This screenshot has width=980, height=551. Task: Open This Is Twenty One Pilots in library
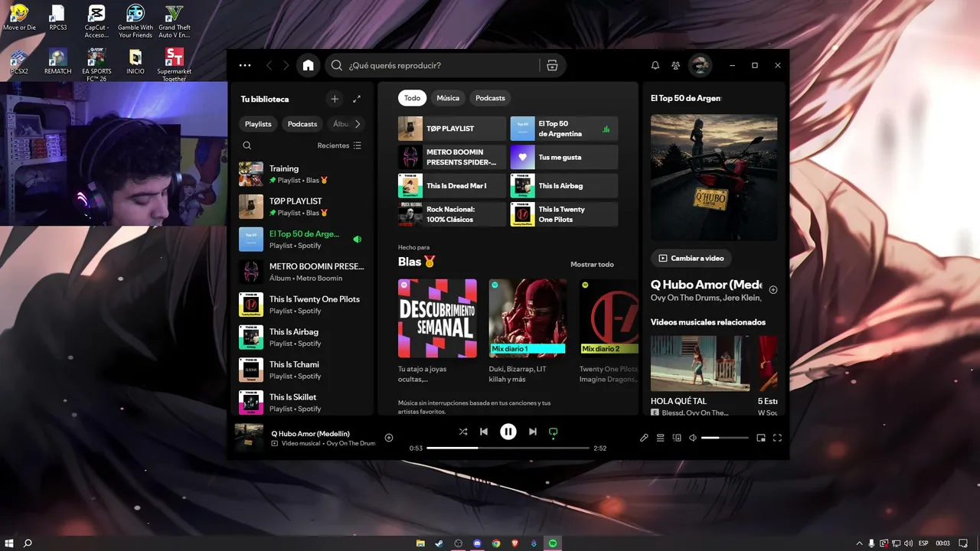[x=302, y=305]
